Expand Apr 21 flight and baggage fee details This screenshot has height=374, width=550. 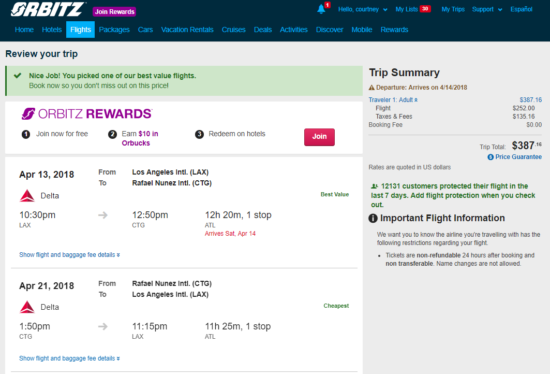click(x=69, y=358)
